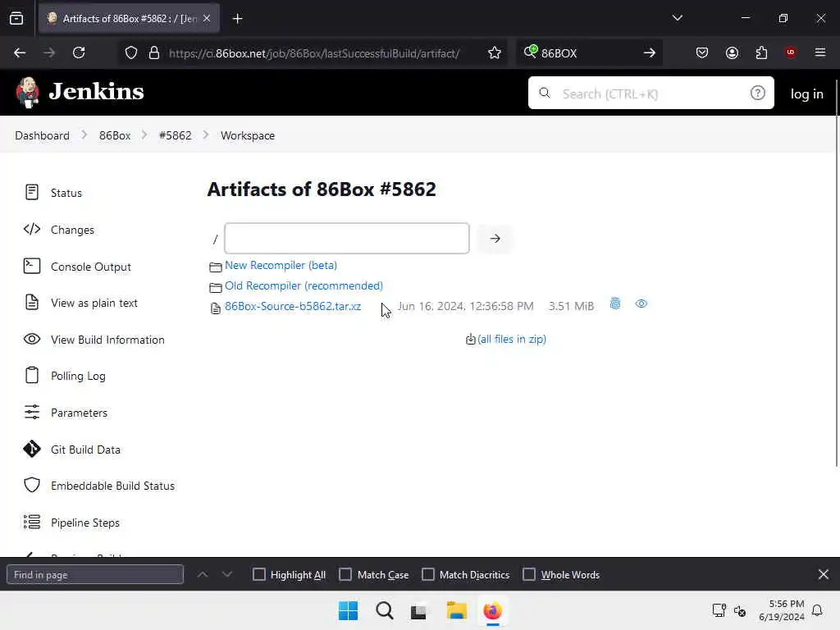Screen dimensions: 840x630
Task: Click the Find in page field
Action: click(x=95, y=574)
